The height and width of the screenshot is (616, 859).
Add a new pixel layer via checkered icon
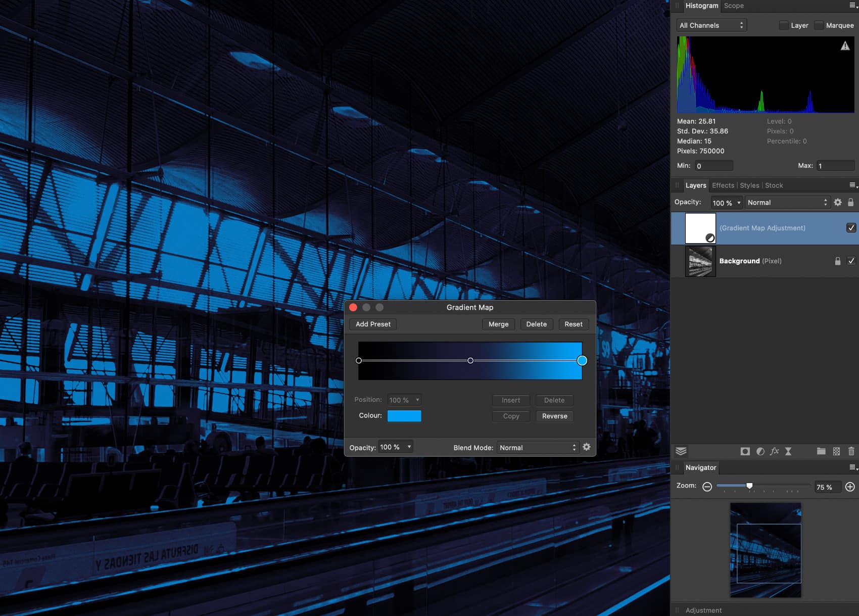coord(836,451)
